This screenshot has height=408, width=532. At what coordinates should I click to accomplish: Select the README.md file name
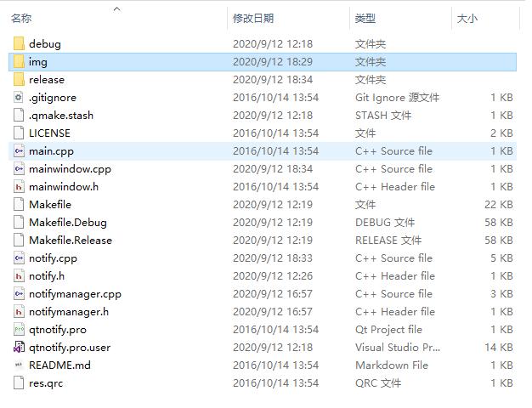(x=59, y=365)
